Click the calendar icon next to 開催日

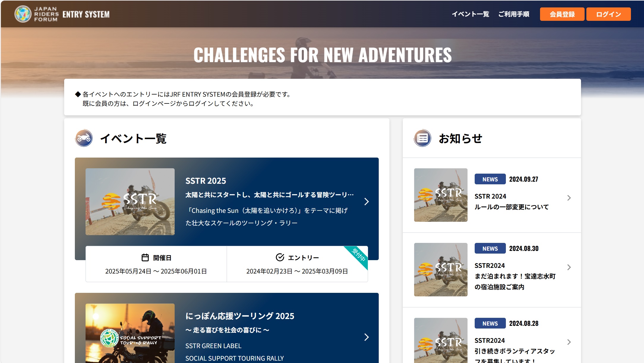pos(145,257)
